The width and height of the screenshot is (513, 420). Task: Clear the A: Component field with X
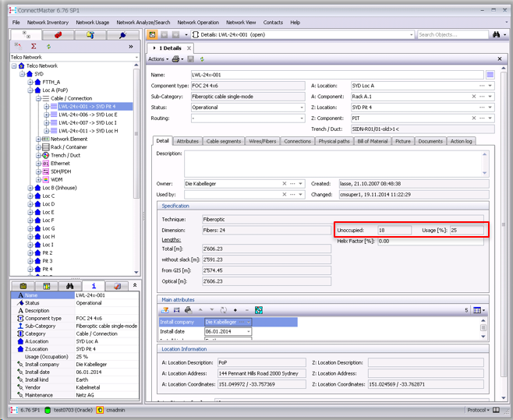pos(474,97)
